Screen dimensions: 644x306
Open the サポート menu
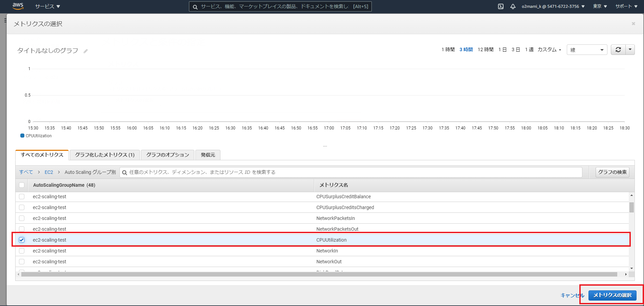click(626, 6)
